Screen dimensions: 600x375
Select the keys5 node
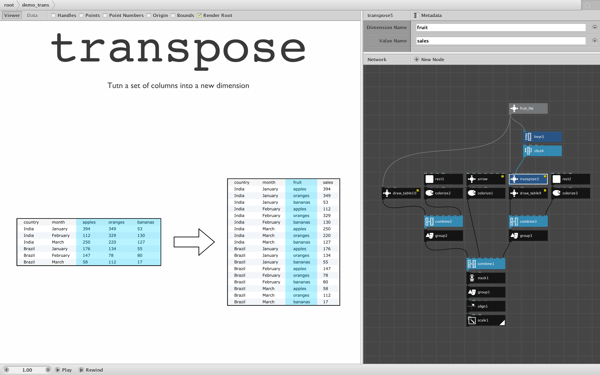542,137
